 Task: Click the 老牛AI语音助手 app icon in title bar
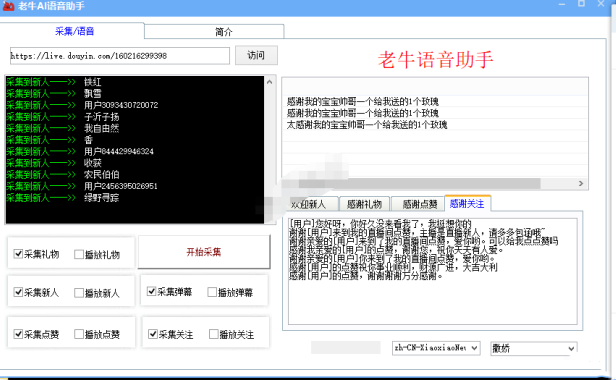[8, 6]
